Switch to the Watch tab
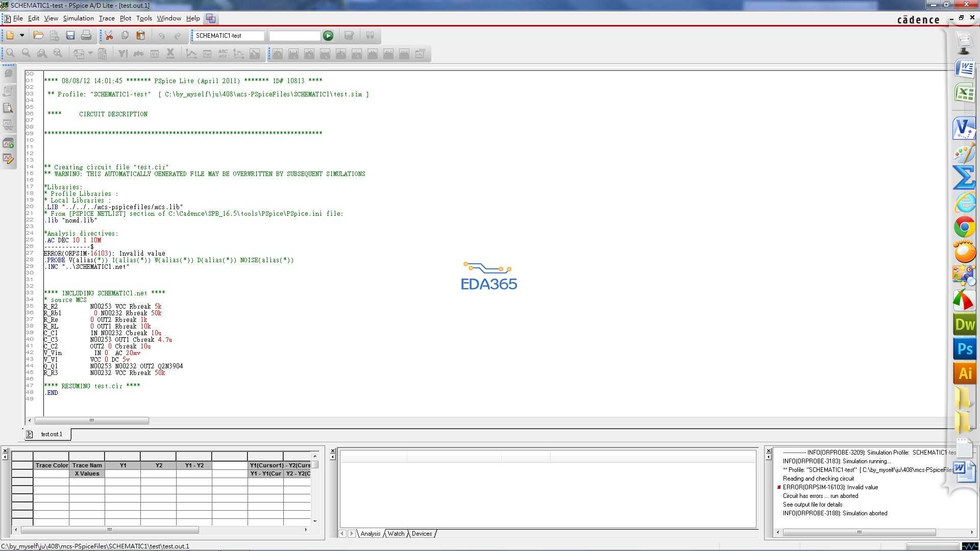This screenshot has height=551, width=980. point(396,534)
